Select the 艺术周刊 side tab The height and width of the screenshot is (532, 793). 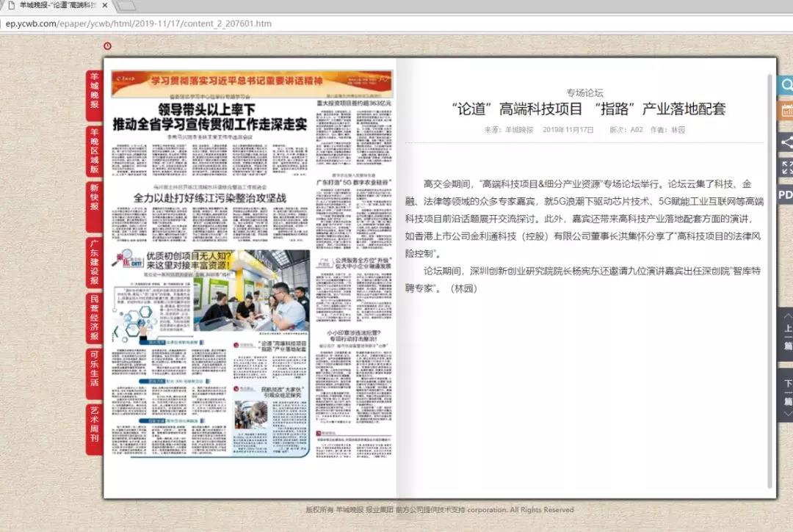[x=95, y=429]
